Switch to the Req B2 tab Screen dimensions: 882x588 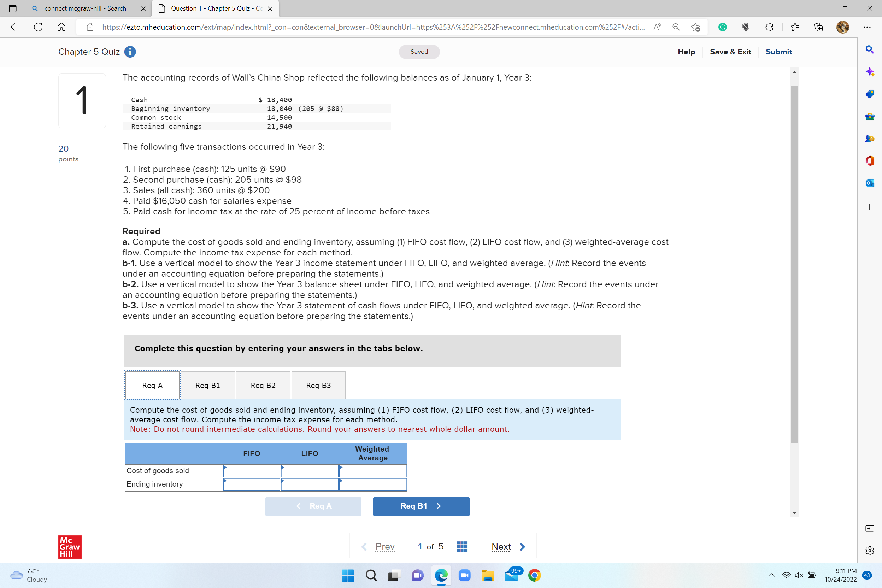[x=263, y=385]
